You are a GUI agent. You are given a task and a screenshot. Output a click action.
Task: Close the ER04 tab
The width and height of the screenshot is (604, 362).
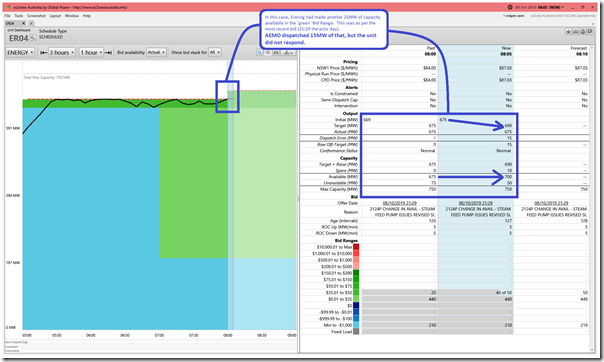pyautogui.click(x=23, y=23)
